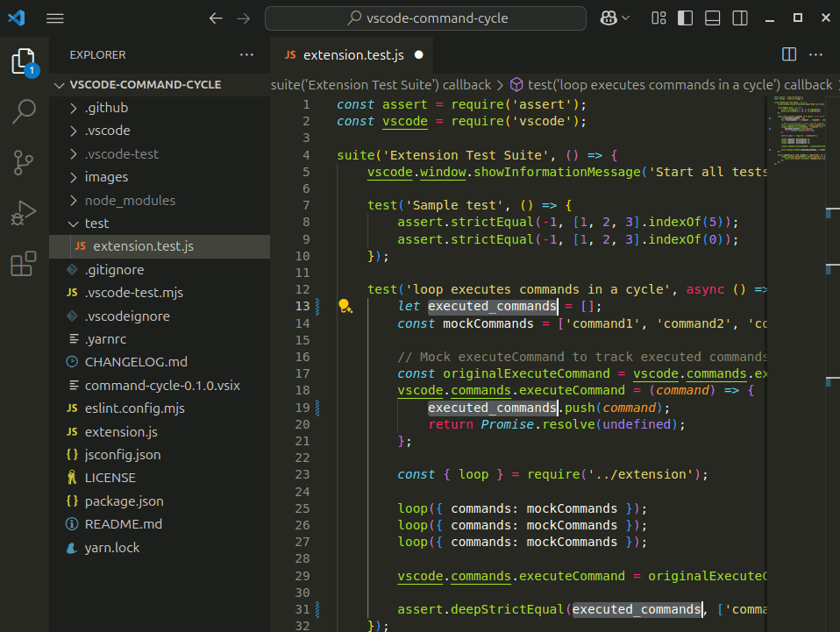Image resolution: width=840 pixels, height=632 pixels.
Task: Open jsconfig.json file
Action: coord(160,455)
